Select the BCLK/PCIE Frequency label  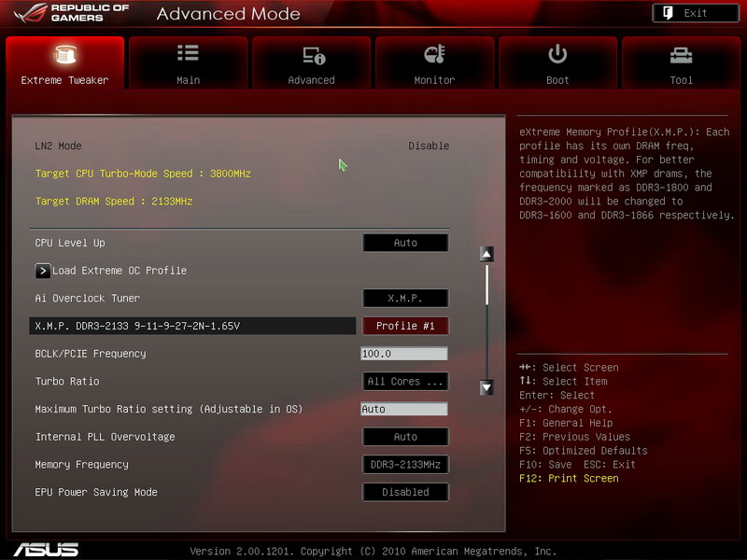click(91, 354)
